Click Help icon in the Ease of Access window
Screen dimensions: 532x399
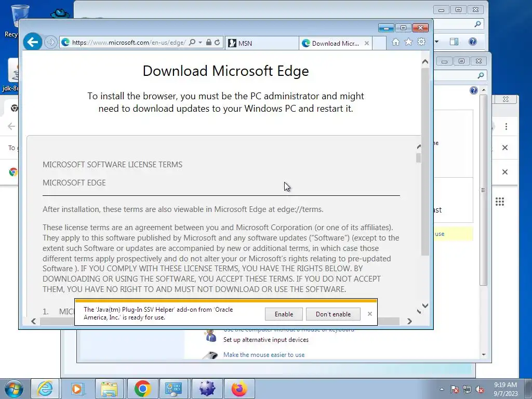pos(474,90)
